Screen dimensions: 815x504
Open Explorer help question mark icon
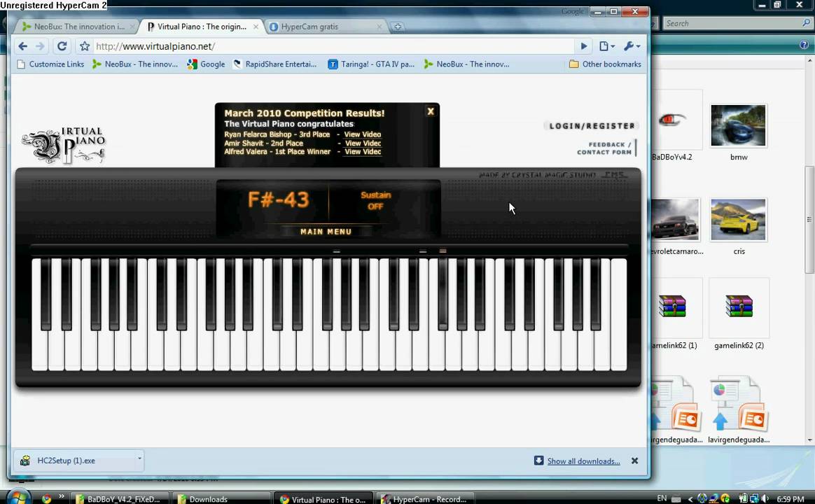tap(804, 45)
